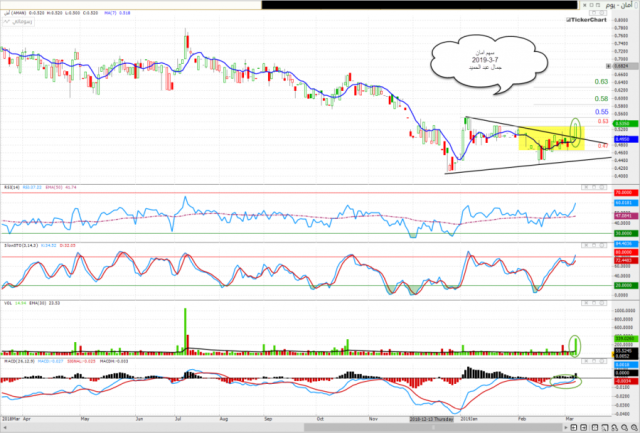Click the cloud annotation dated 2019-3-7
The image size is (640, 433).
tap(489, 63)
